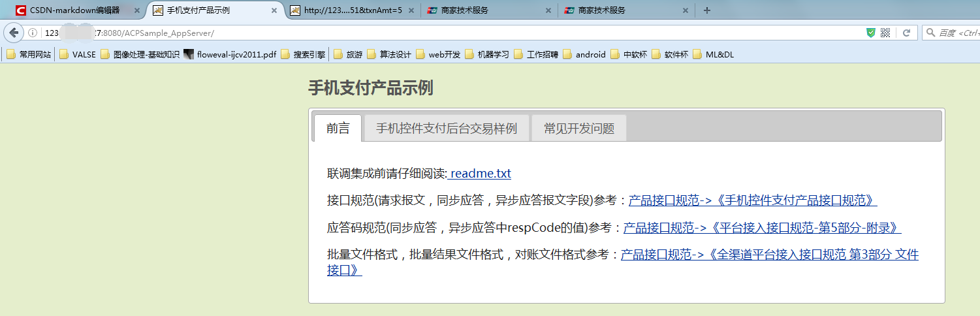Switch to the http://123....51&txnAmt=5 tab

click(351, 10)
